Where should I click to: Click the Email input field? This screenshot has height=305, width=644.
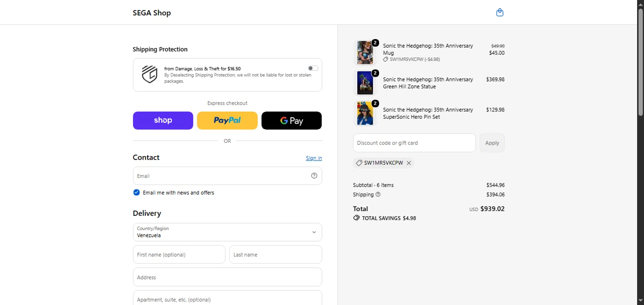click(x=228, y=176)
